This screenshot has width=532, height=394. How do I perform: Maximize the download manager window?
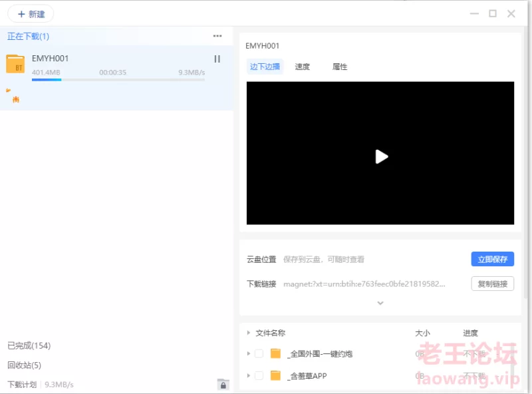(493, 13)
